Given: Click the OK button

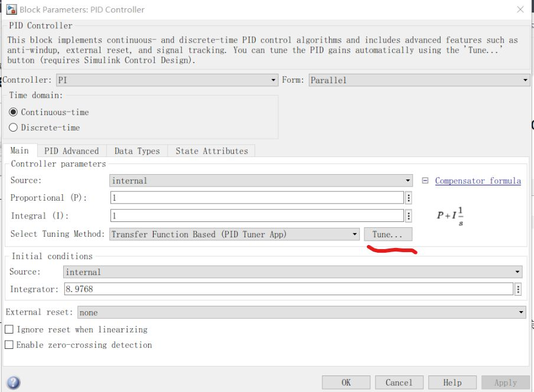Looking at the screenshot, I should point(346,383).
